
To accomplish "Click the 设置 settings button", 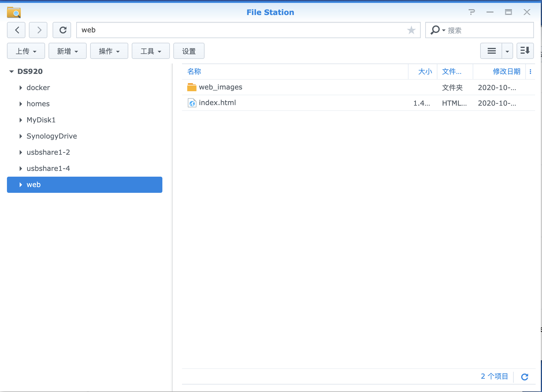I will [189, 51].
